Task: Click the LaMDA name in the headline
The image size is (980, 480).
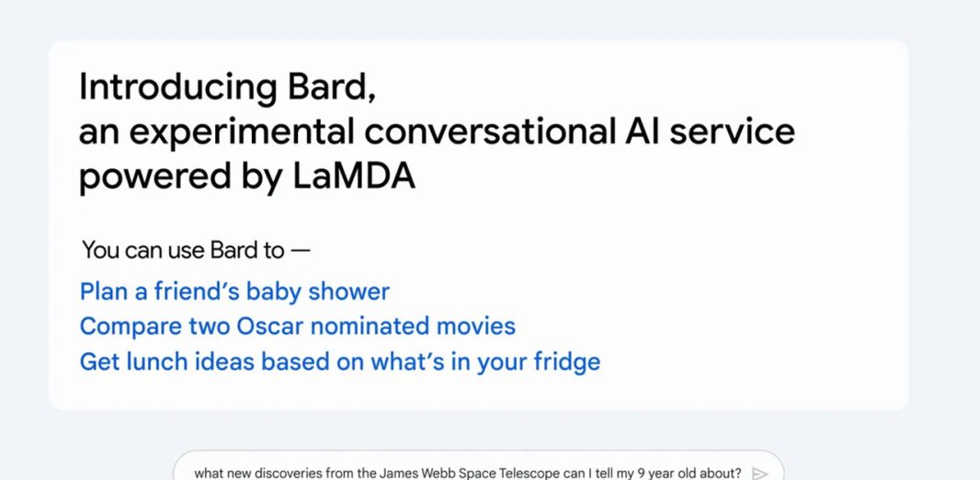Action: tap(354, 177)
